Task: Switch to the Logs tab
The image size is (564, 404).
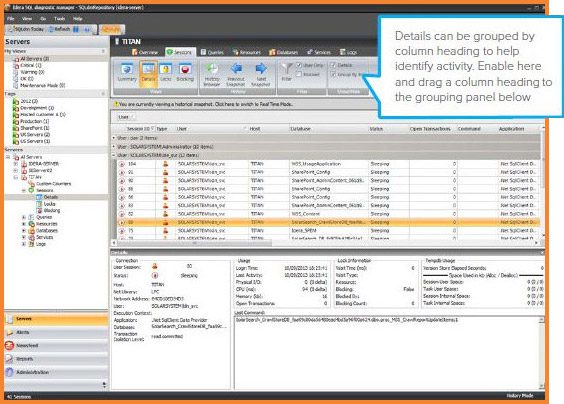Action: tap(349, 52)
